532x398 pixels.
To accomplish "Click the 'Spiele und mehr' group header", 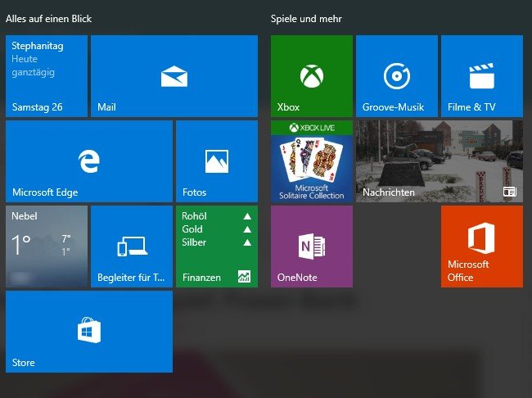I will coord(306,19).
